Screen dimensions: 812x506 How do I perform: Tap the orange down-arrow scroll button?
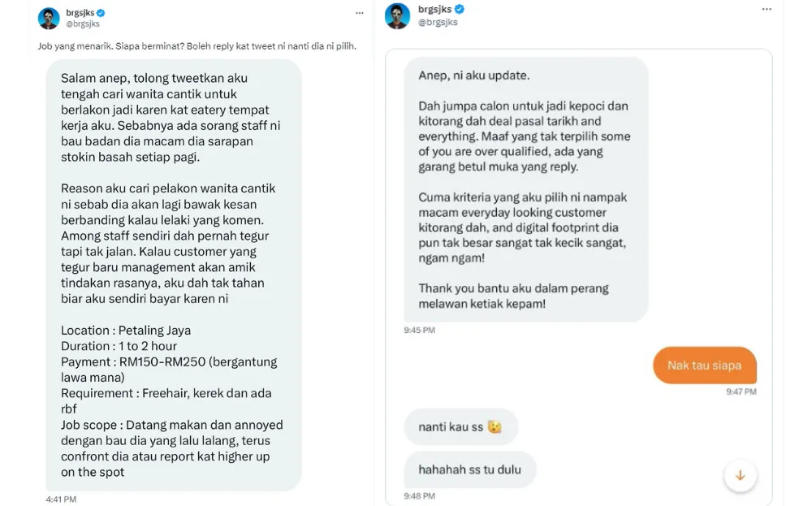(x=740, y=475)
